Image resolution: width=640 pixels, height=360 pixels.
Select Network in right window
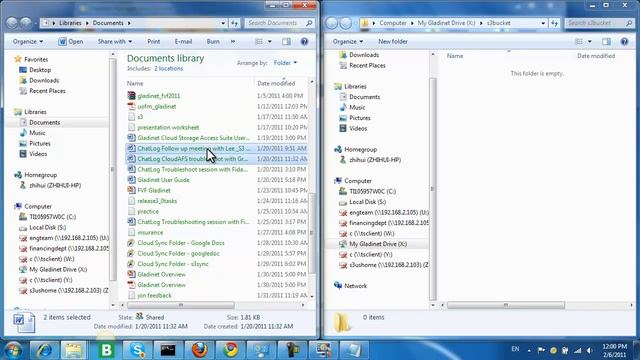tap(355, 286)
